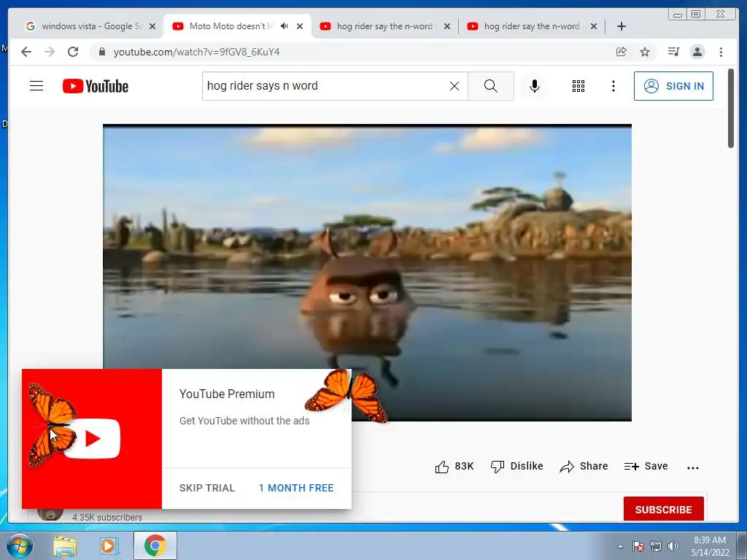This screenshot has height=560, width=747.
Task: Share the video
Action: pyautogui.click(x=584, y=467)
